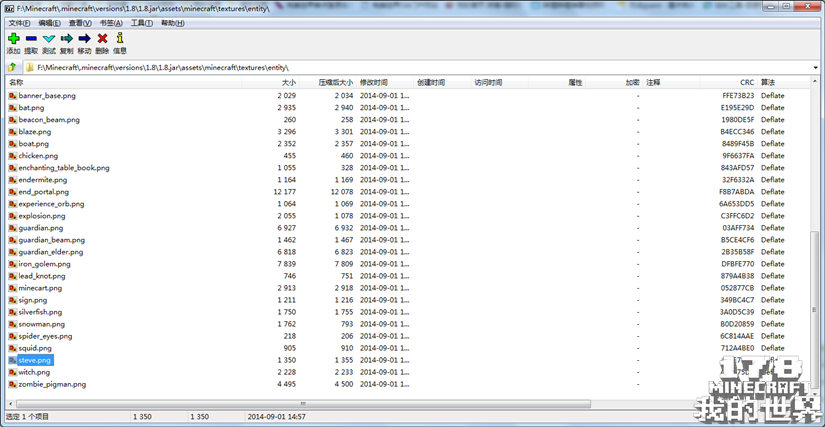Click the Copy (复制) arrow icon
The image size is (825, 427).
(67, 38)
